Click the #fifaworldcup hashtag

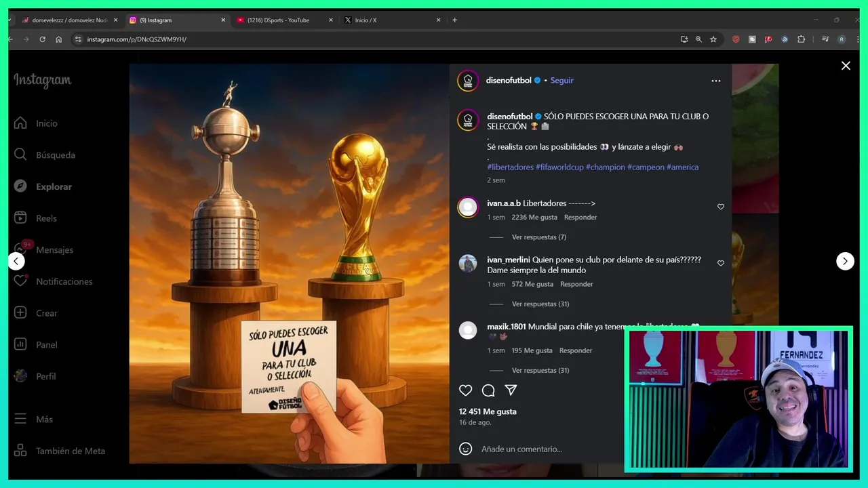coord(559,167)
